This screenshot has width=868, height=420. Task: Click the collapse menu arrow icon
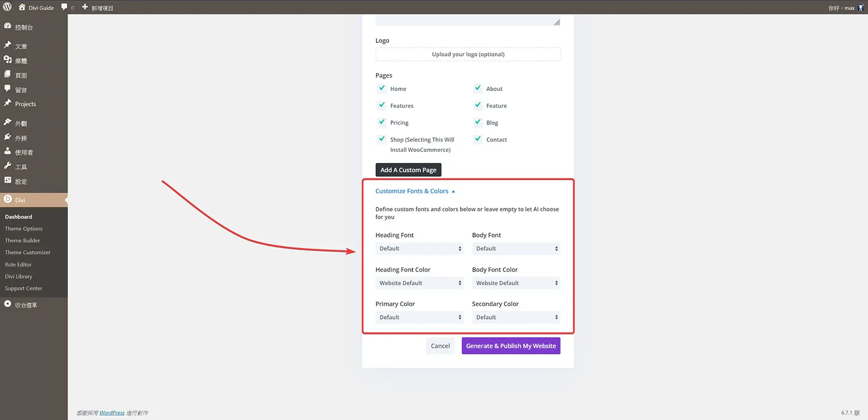[8, 304]
